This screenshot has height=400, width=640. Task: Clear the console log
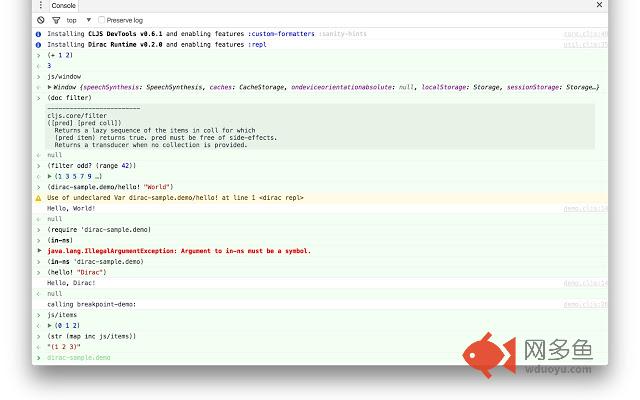tap(40, 20)
